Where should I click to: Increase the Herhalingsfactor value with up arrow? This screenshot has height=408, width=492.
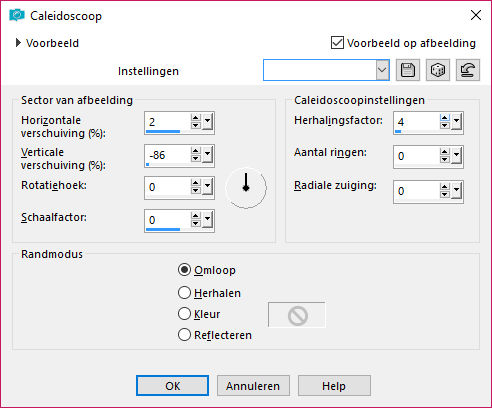pos(444,119)
